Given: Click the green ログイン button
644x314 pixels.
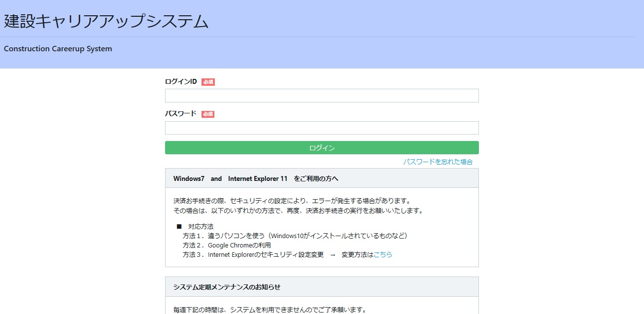Looking at the screenshot, I should (322, 148).
